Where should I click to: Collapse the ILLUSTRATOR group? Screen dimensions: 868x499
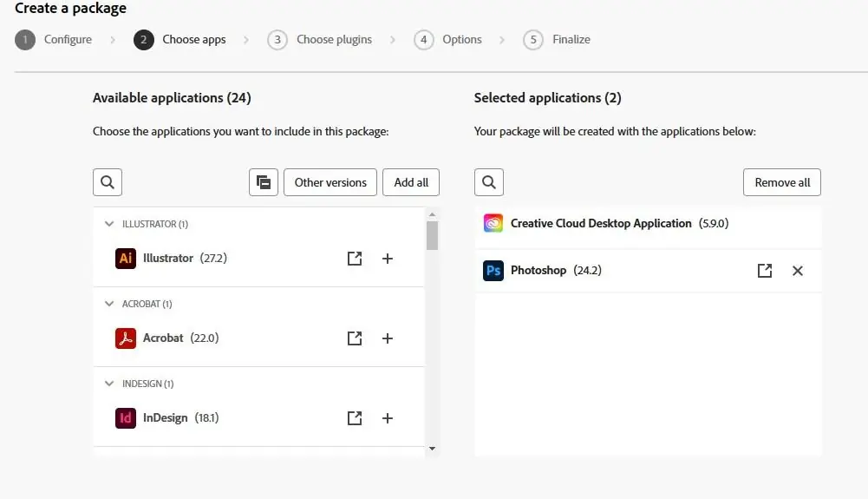pos(109,224)
